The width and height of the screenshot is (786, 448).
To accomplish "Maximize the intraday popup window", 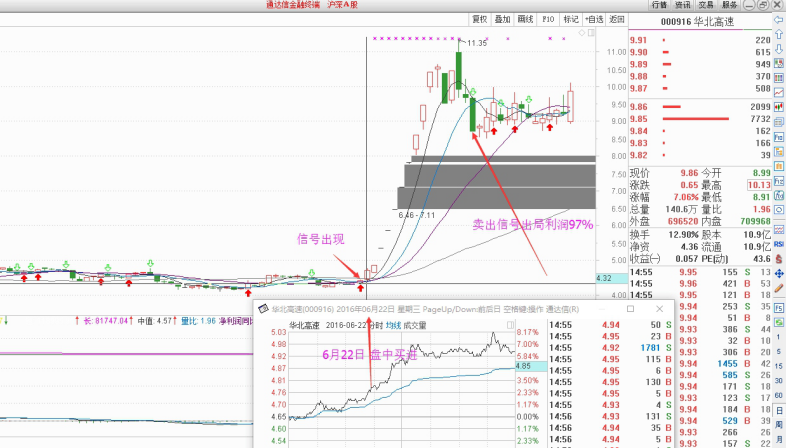I will tap(631, 309).
